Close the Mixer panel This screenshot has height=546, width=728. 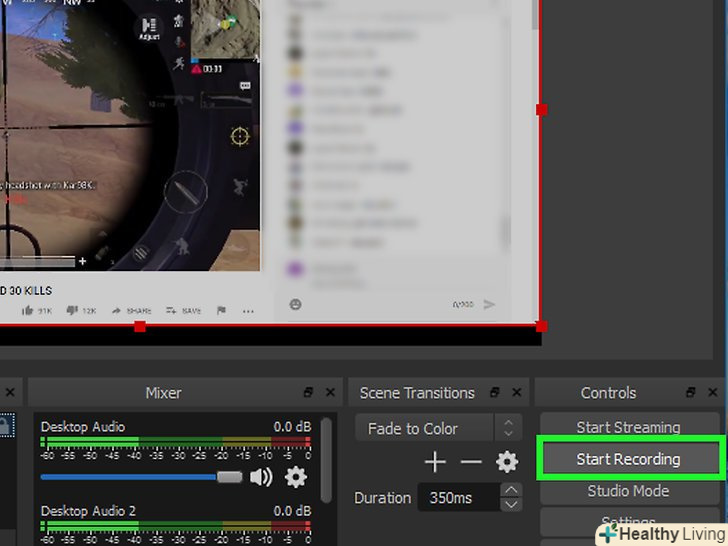[x=330, y=392]
